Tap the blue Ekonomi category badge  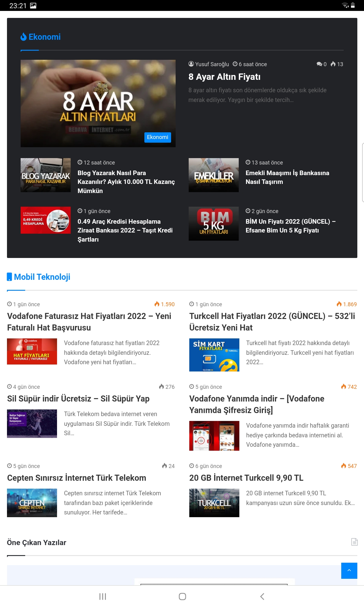pos(157,137)
